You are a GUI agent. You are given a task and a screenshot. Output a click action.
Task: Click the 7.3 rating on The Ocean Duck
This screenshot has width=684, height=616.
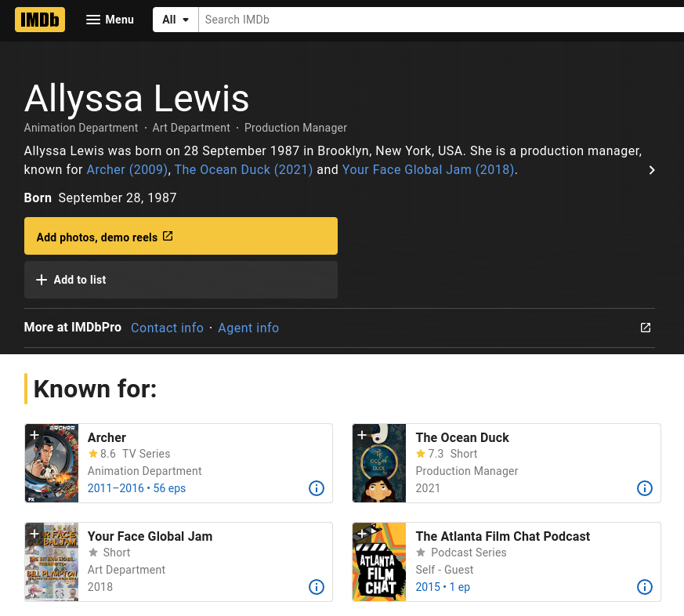[x=430, y=454]
